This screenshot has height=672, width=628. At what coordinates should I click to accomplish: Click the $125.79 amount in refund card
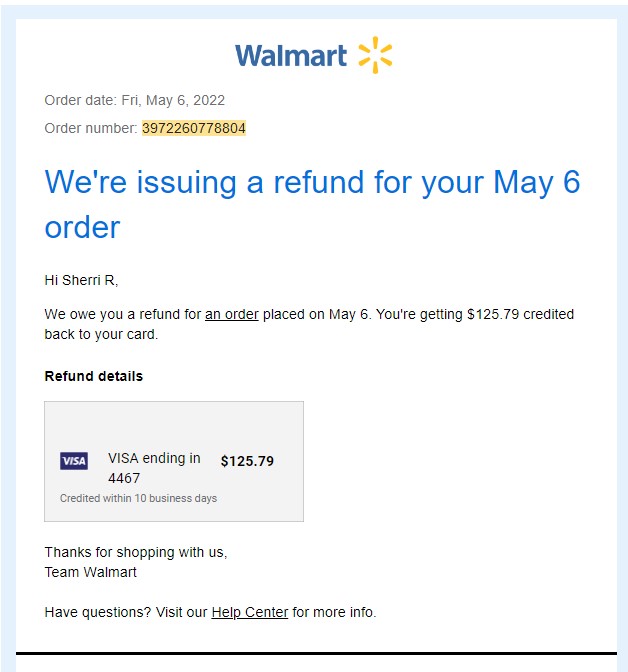click(x=247, y=461)
